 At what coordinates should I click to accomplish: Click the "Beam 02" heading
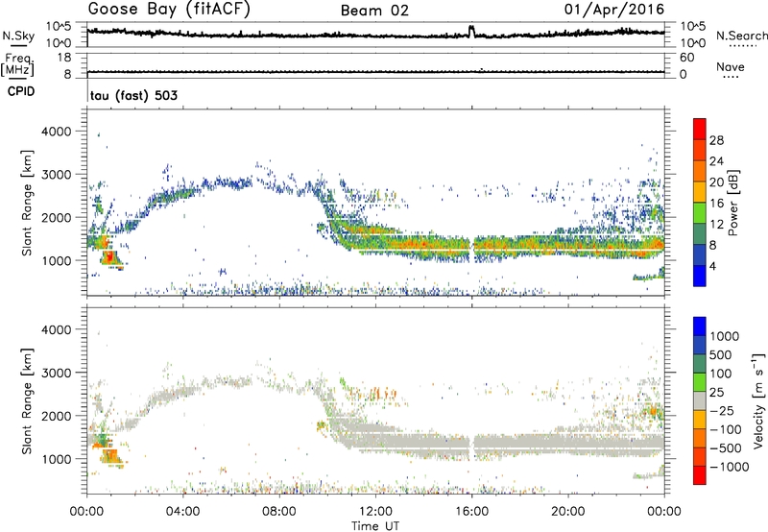pos(374,11)
